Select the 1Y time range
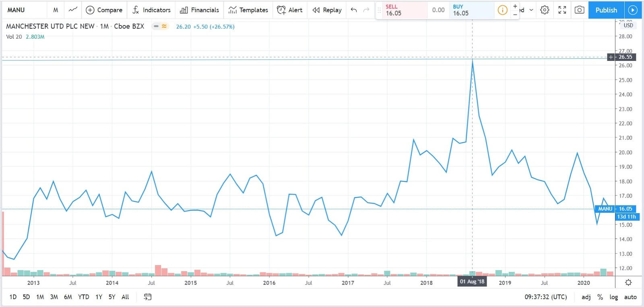The height and width of the screenshot is (307, 644). [x=99, y=297]
